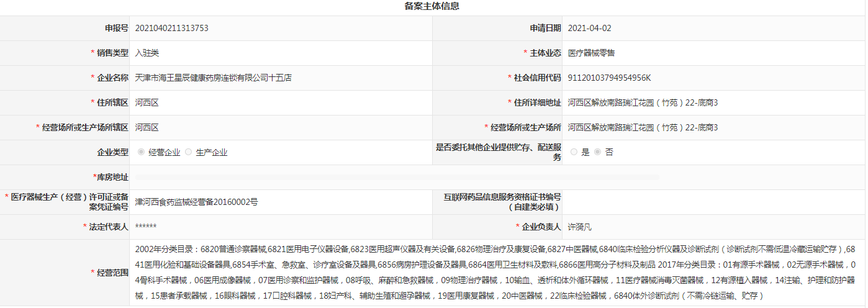Click the 申请日期 label
This screenshot has width=868, height=308.
[x=545, y=29]
